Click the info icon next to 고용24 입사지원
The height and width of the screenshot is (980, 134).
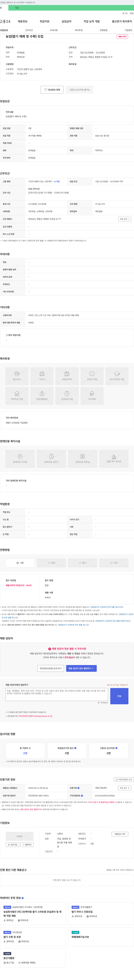pyautogui.click(x=116, y=748)
